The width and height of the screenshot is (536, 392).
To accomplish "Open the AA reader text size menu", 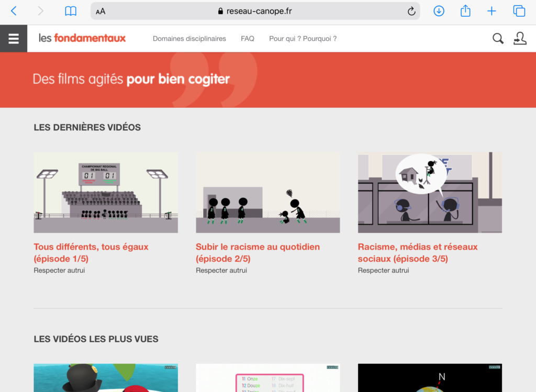I will tap(100, 12).
